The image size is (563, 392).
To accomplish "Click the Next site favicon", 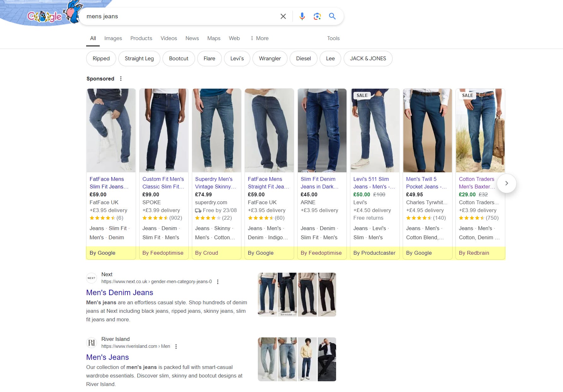I will point(92,278).
